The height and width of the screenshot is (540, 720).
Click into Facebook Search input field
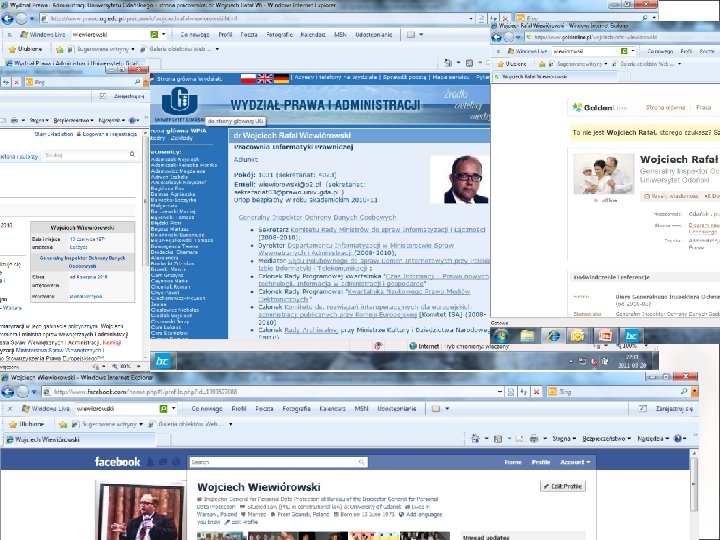273,462
